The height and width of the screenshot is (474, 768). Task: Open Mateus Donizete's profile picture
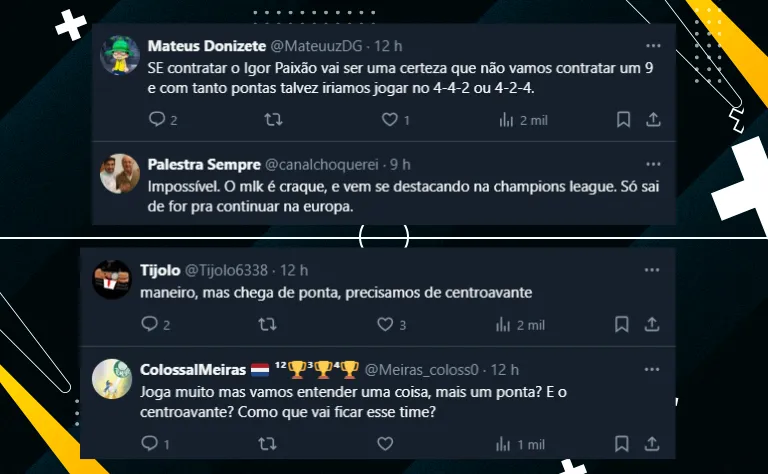120,56
